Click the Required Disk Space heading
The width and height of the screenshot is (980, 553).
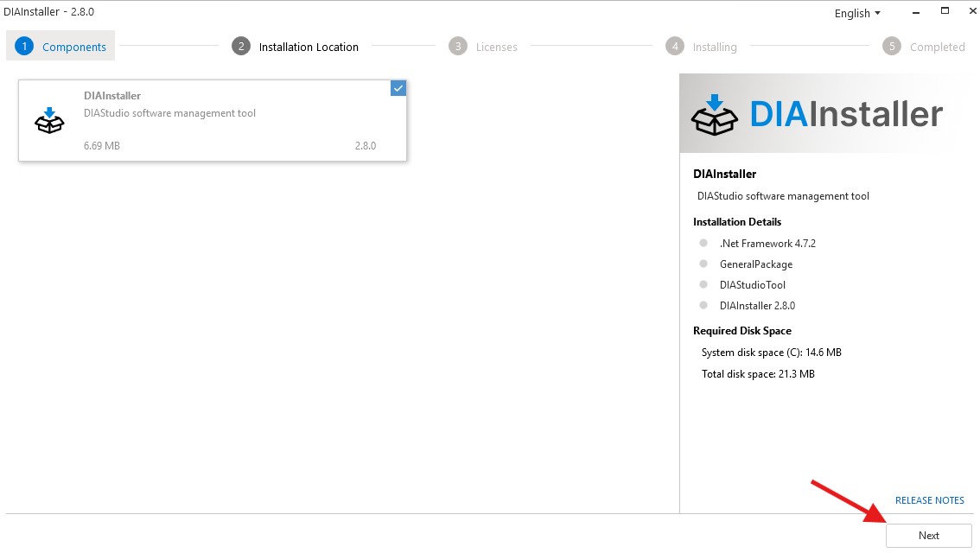(741, 331)
